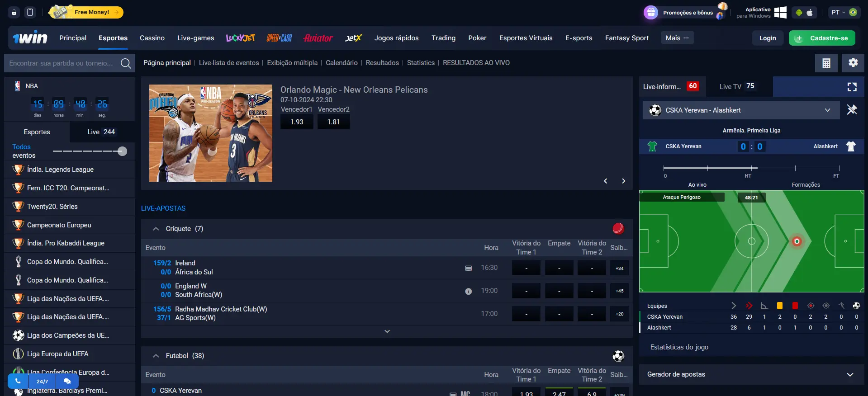Click the search magnifier icon
The height and width of the screenshot is (396, 868).
pos(126,63)
